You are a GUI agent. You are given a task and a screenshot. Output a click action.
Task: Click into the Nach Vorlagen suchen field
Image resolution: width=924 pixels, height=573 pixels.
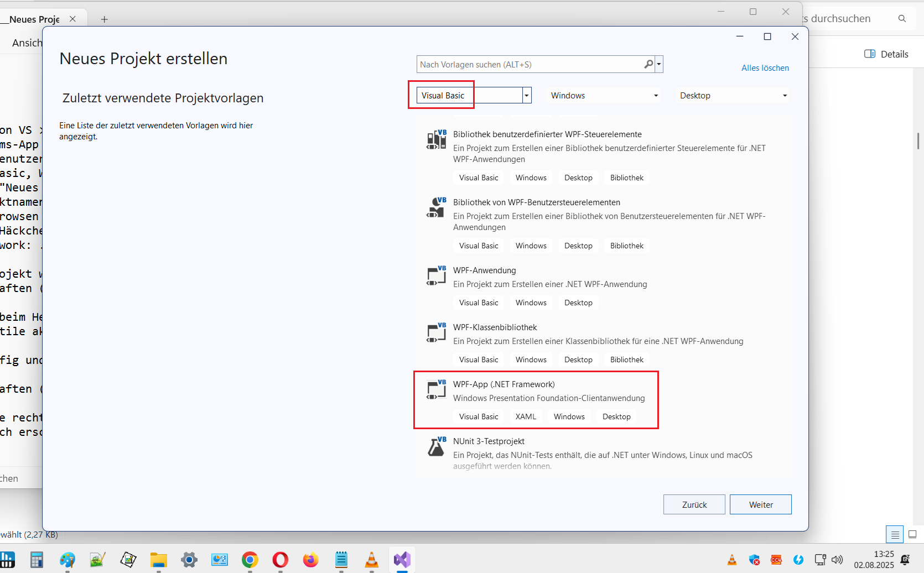[528, 65]
